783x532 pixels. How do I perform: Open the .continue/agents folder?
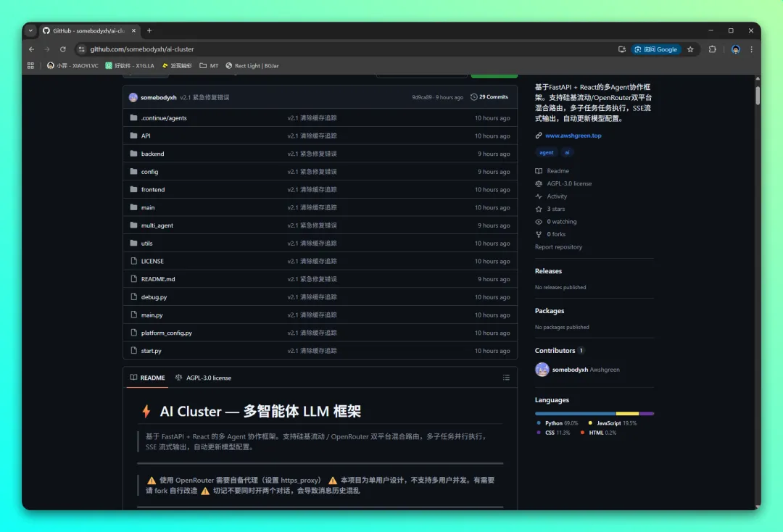[x=164, y=118]
